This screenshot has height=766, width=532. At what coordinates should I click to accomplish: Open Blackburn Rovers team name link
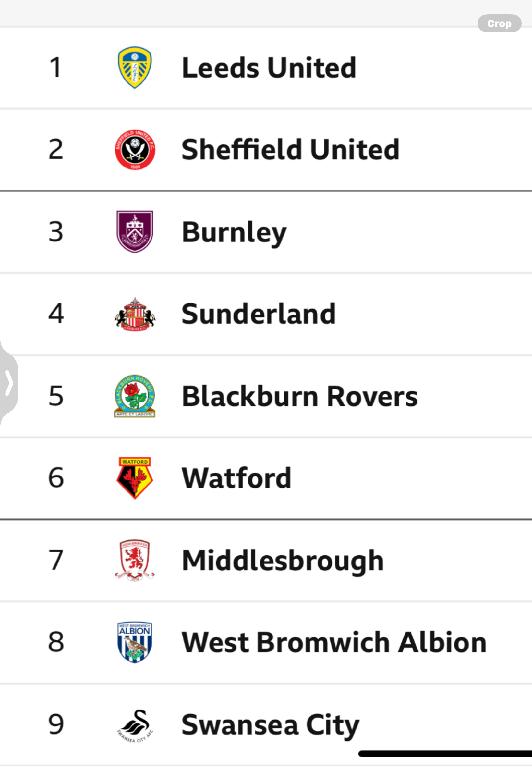[300, 396]
